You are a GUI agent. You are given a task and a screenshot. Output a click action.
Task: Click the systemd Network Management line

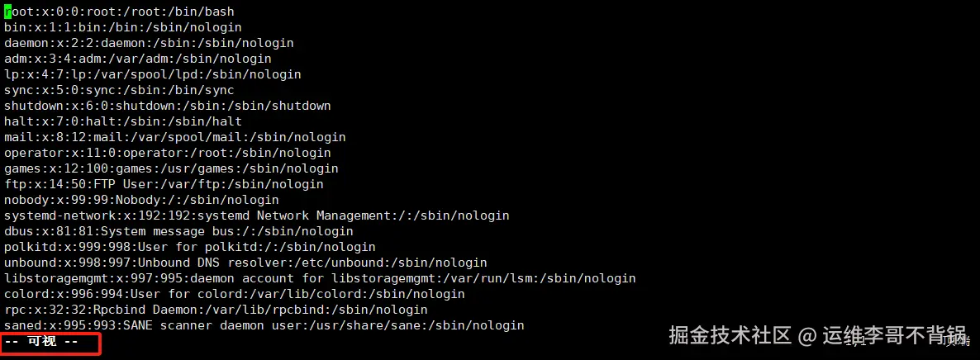pos(256,216)
